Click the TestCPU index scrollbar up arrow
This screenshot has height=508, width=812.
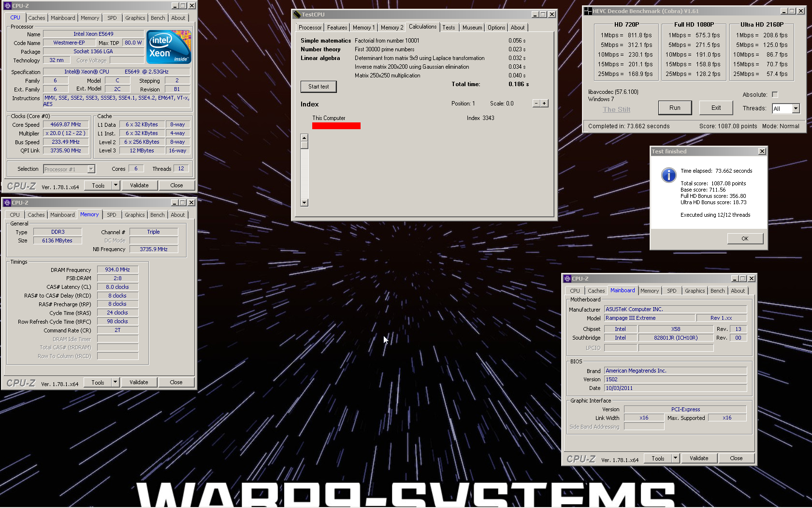pyautogui.click(x=304, y=138)
